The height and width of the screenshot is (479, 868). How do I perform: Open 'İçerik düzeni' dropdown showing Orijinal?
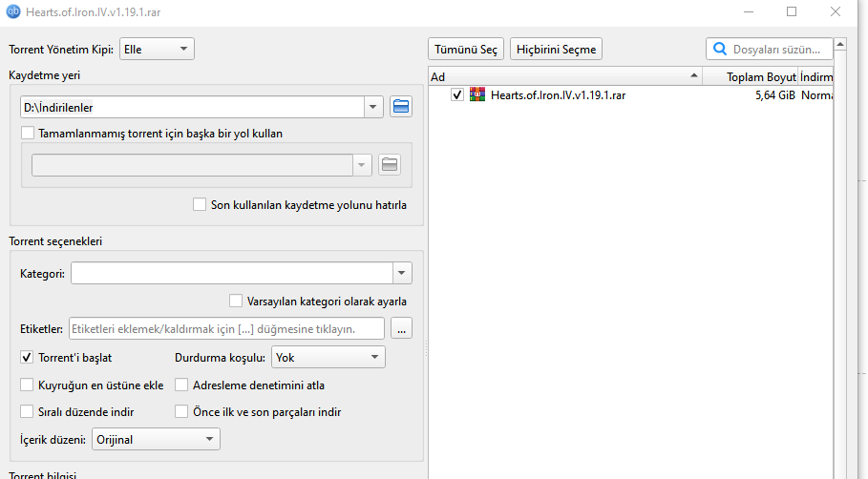click(x=156, y=439)
